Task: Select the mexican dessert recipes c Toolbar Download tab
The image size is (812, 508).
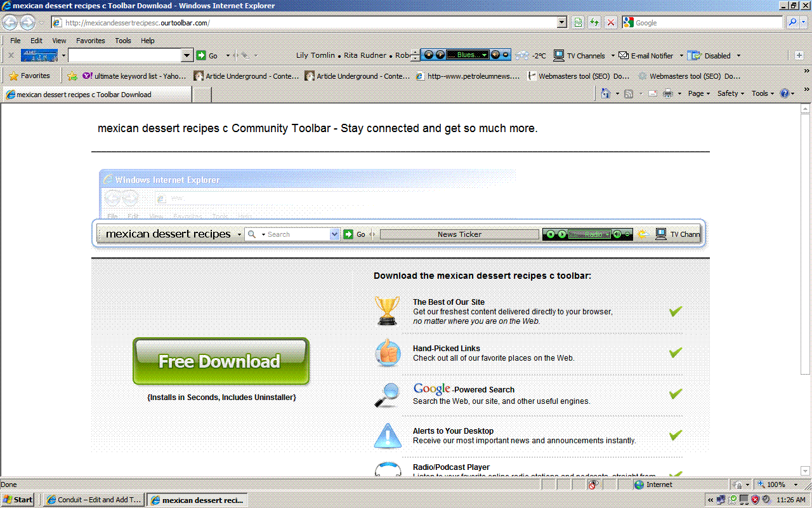Action: [96, 95]
